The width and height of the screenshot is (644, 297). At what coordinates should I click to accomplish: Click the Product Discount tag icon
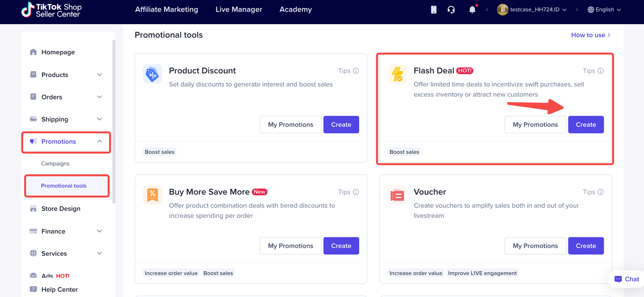(152, 74)
